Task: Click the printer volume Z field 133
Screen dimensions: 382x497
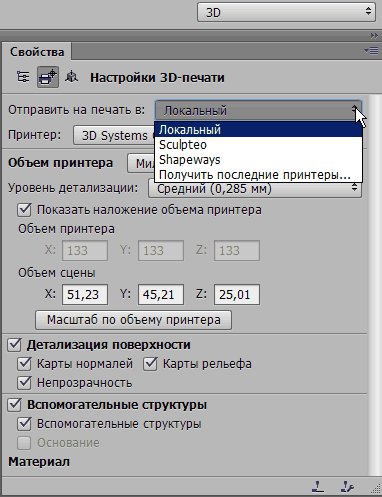Action: point(237,250)
